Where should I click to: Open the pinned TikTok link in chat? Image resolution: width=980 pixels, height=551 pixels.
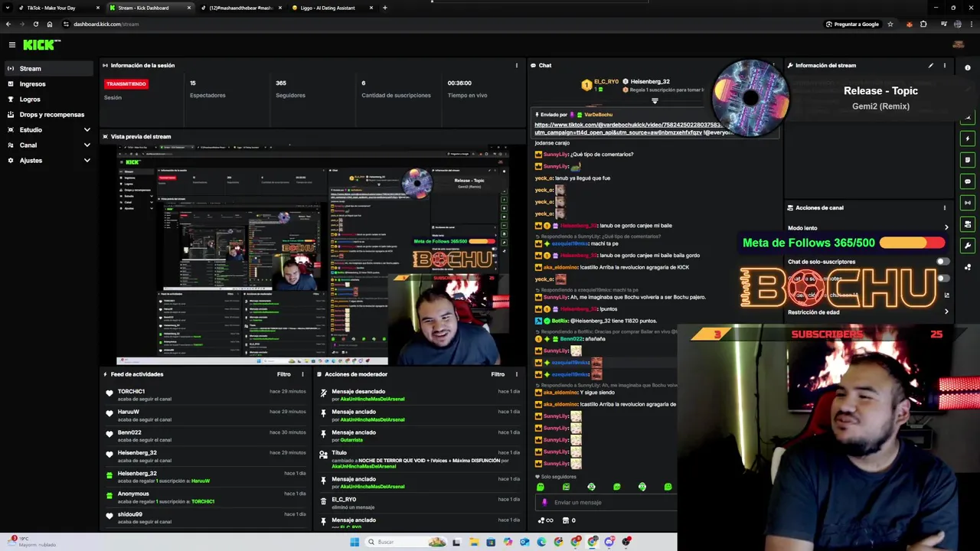point(628,129)
